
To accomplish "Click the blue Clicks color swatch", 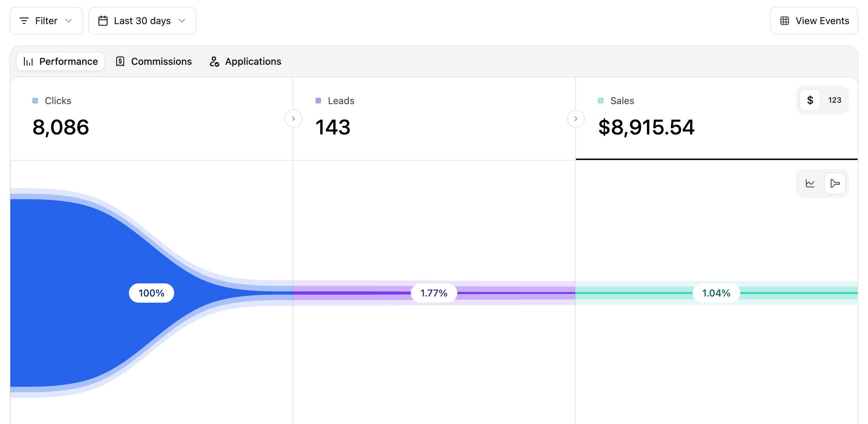I will [35, 101].
